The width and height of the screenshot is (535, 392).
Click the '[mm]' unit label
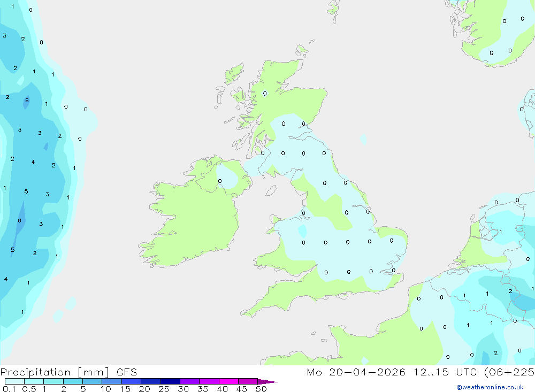(94, 372)
